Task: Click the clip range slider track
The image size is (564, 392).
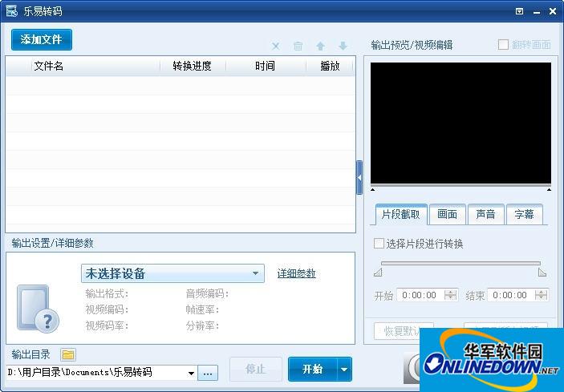Action: tap(461, 264)
